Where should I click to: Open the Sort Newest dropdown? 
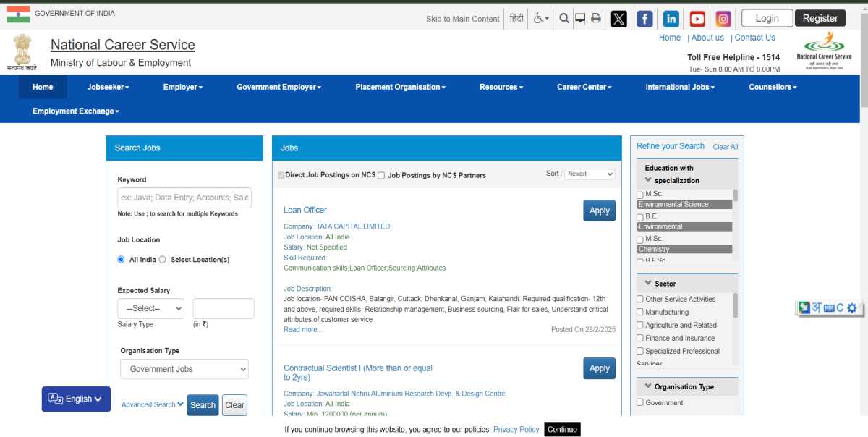[x=590, y=174]
